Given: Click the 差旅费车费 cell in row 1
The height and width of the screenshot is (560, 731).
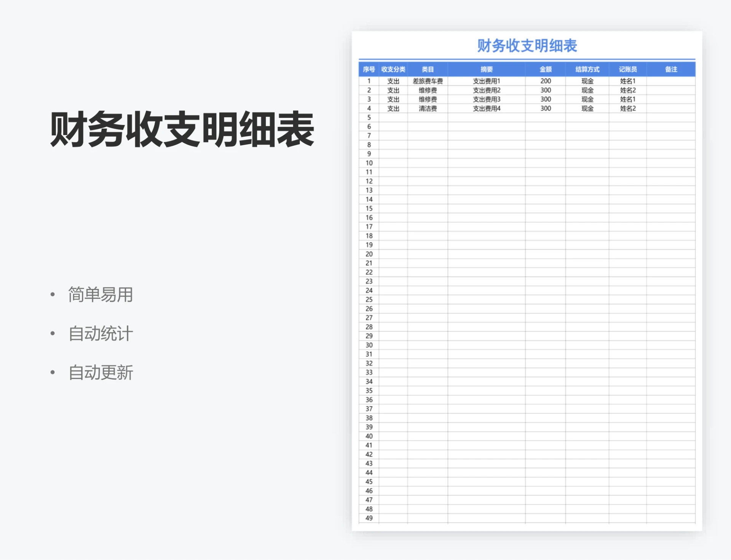Looking at the screenshot, I should click(428, 81).
